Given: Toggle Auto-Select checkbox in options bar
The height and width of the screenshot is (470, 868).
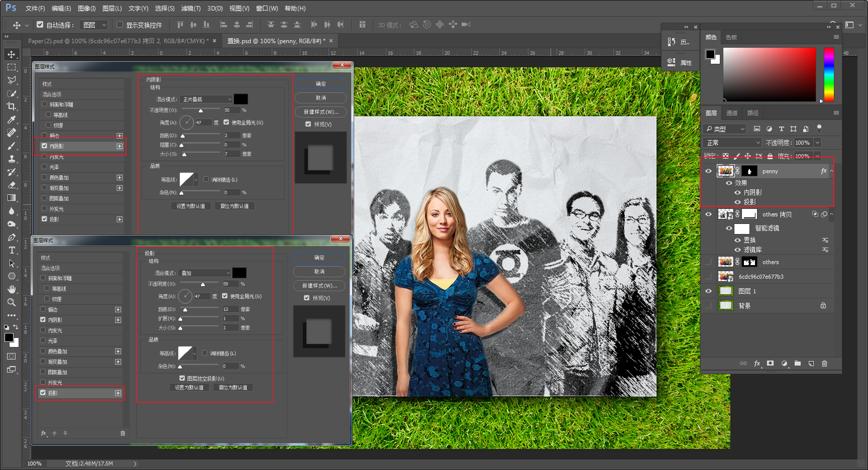Looking at the screenshot, I should 40,25.
